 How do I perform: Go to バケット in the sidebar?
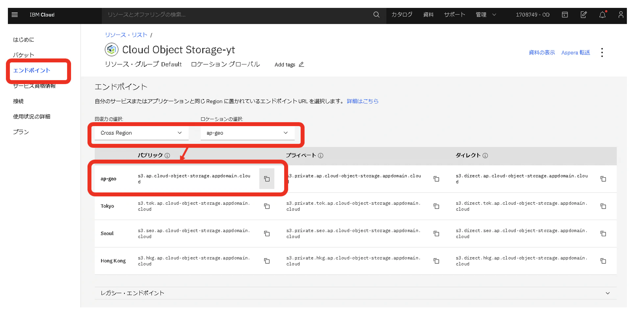[24, 55]
